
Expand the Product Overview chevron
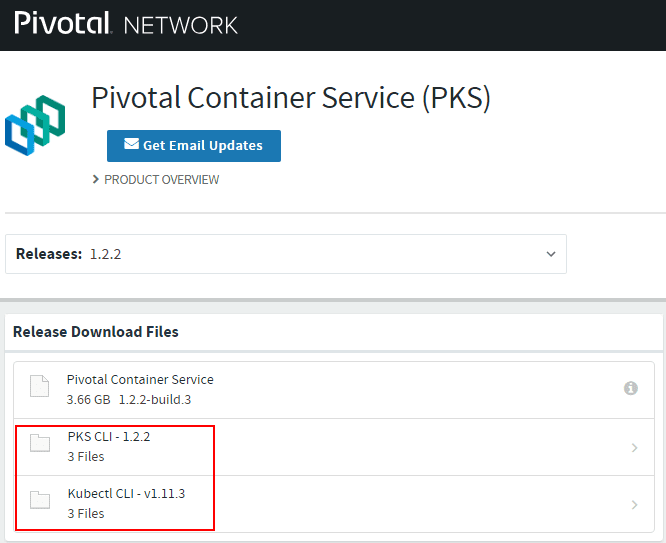96,179
